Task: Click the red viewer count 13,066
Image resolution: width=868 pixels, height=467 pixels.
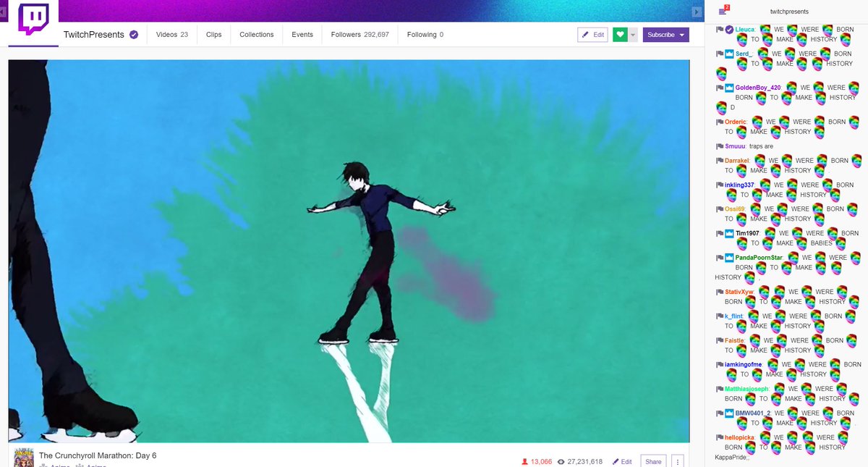Action: [537, 461]
